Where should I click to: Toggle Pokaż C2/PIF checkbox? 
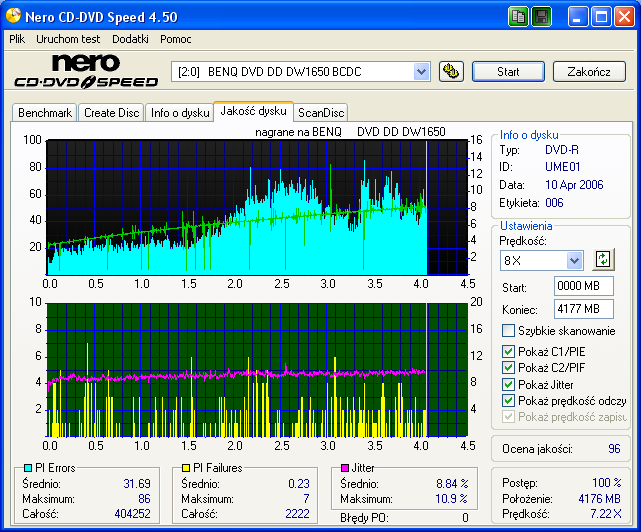(508, 368)
